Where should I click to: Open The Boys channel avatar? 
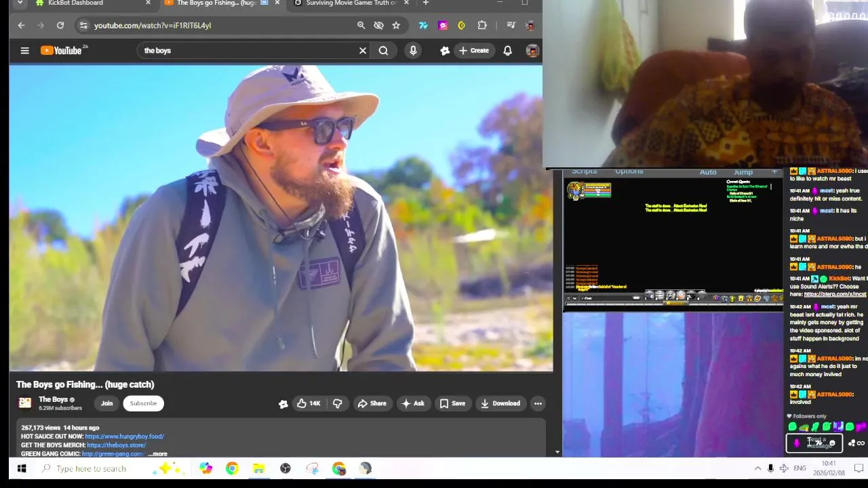click(25, 403)
